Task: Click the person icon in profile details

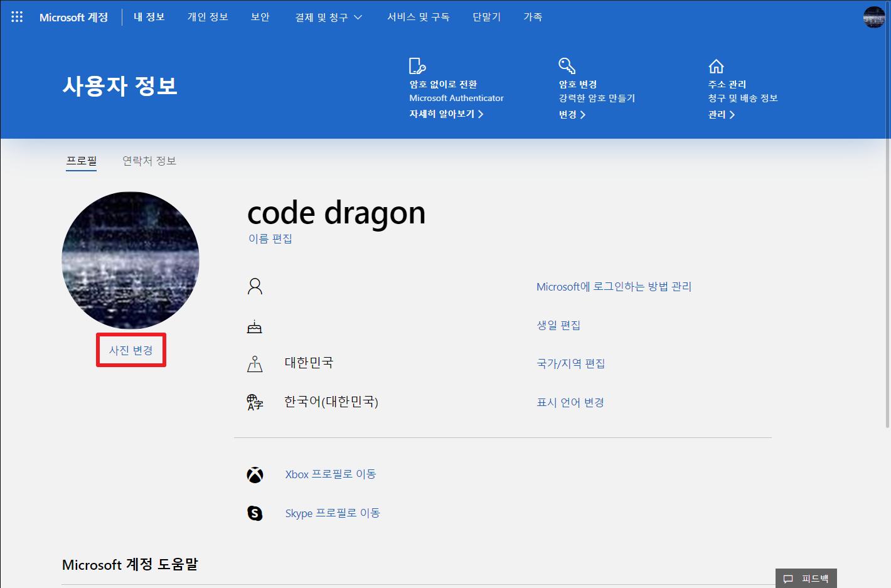Action: tap(255, 287)
